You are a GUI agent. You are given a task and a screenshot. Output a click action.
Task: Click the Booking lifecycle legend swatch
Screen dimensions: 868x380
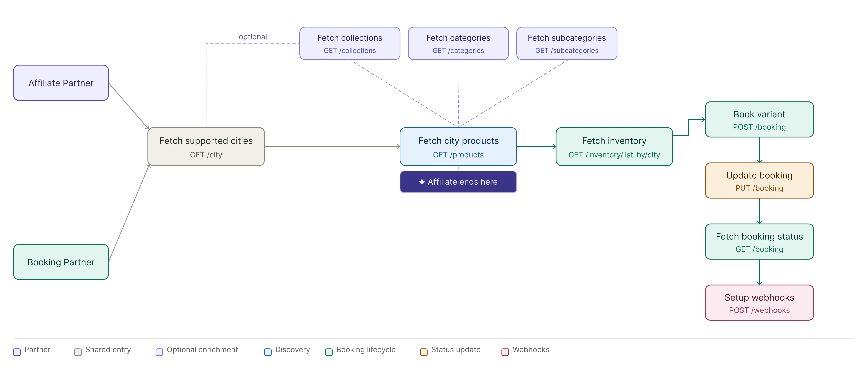[x=329, y=352]
